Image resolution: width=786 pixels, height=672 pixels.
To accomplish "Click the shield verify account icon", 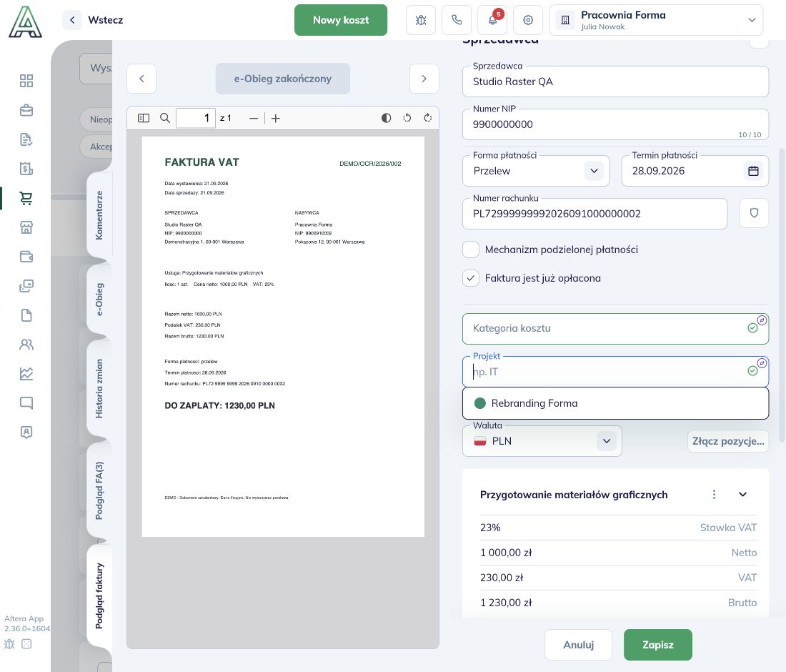I will tap(754, 213).
